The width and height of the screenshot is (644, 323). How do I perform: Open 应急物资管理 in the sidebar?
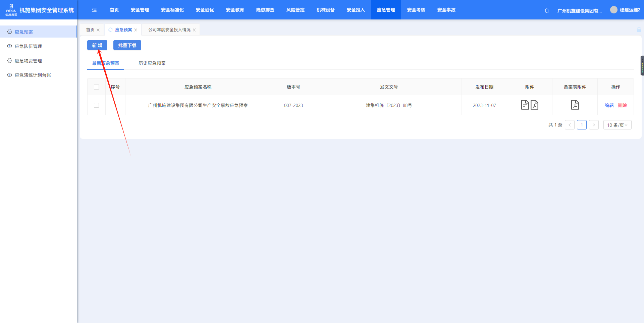click(28, 61)
